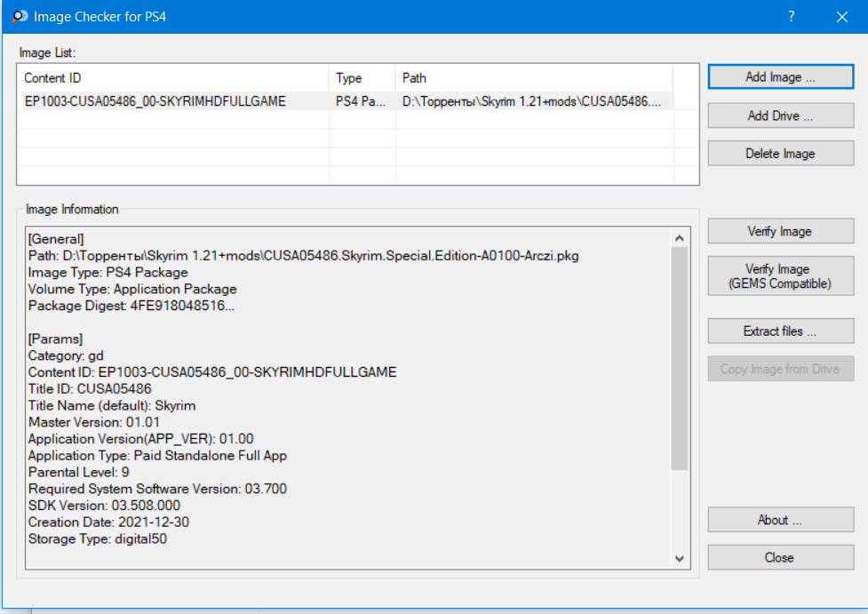Click the [General] section heading text

point(56,239)
